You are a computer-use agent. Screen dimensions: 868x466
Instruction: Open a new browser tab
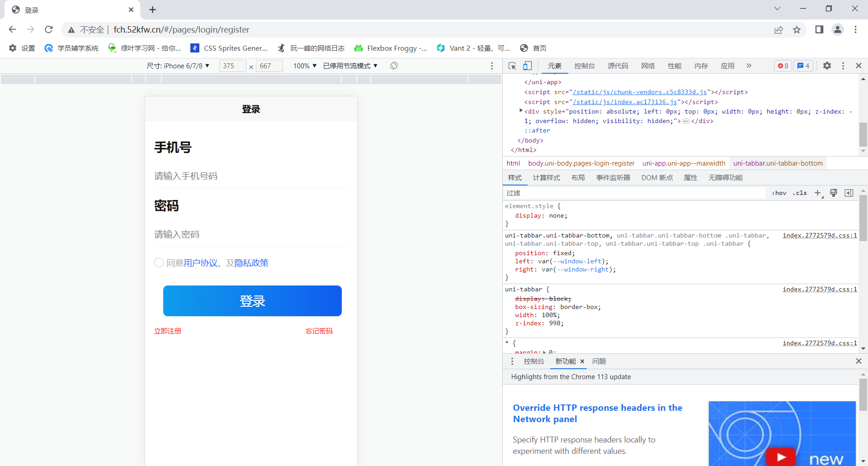click(152, 10)
